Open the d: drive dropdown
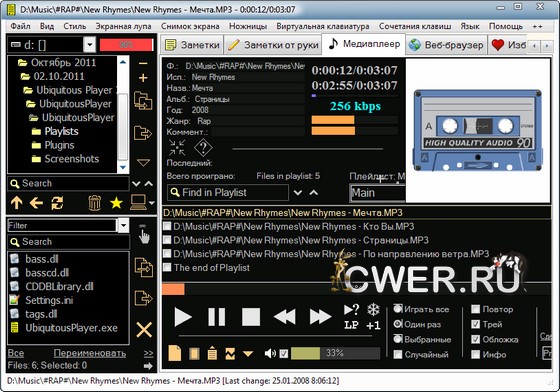The width and height of the screenshot is (560, 392). tap(89, 45)
